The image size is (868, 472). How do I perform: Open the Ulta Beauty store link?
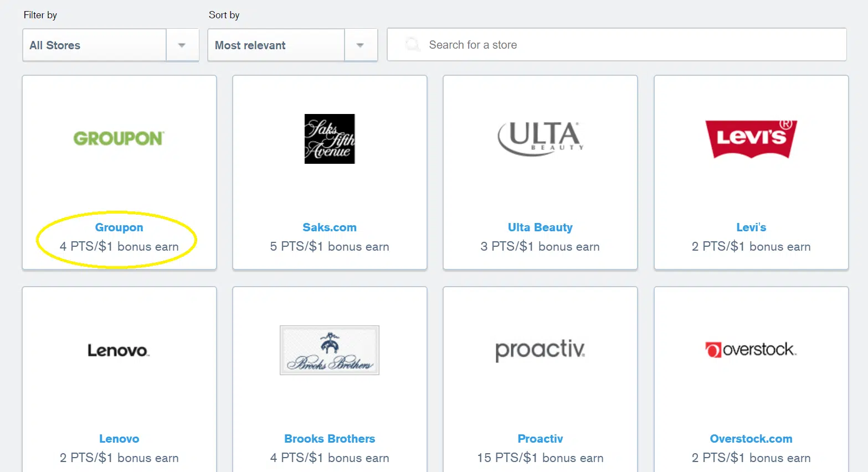(x=540, y=227)
